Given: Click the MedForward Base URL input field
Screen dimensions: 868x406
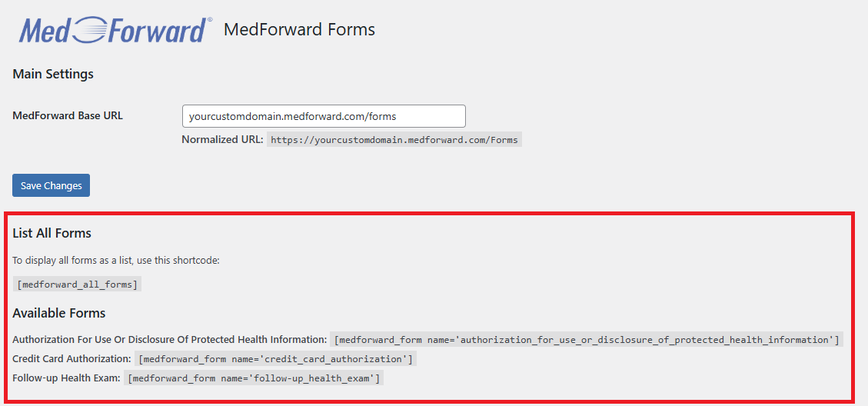Looking at the screenshot, I should pyautogui.click(x=324, y=116).
